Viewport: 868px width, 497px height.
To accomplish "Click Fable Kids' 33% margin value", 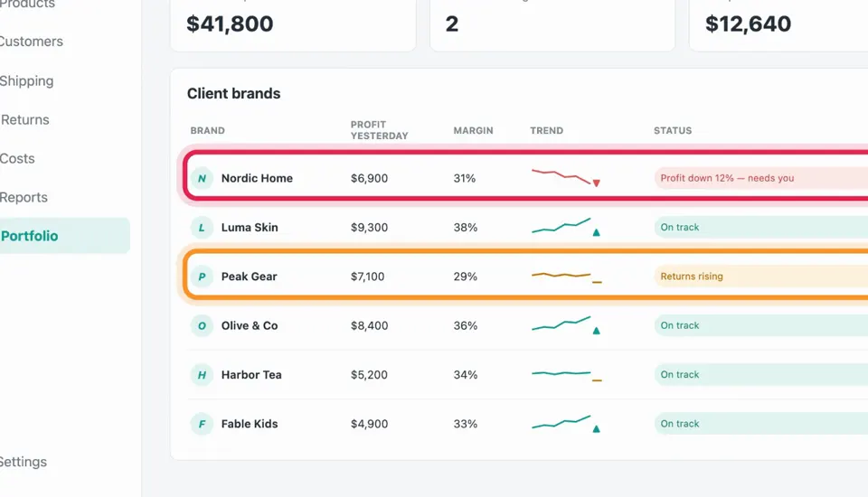I will click(465, 424).
